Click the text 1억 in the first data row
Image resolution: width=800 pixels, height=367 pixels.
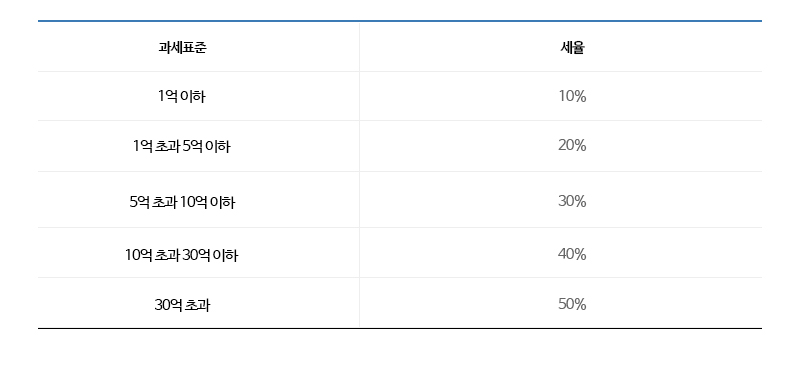pyautogui.click(x=167, y=96)
